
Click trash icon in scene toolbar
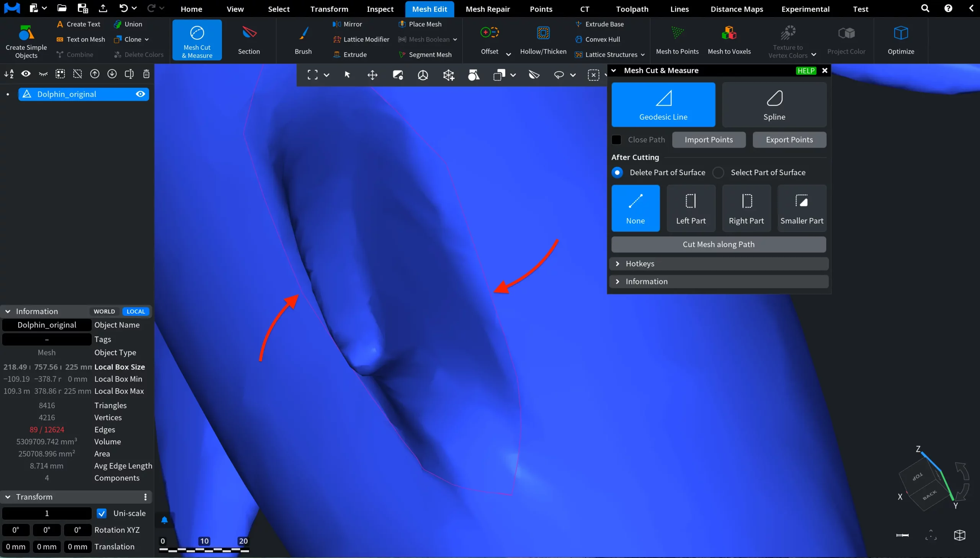click(x=146, y=74)
